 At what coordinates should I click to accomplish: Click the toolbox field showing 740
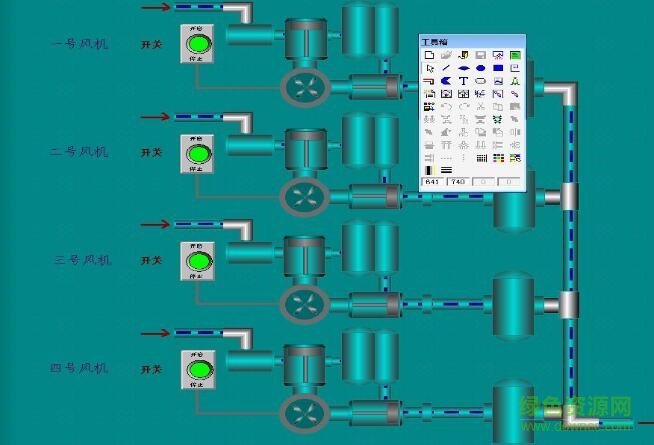[x=458, y=182]
